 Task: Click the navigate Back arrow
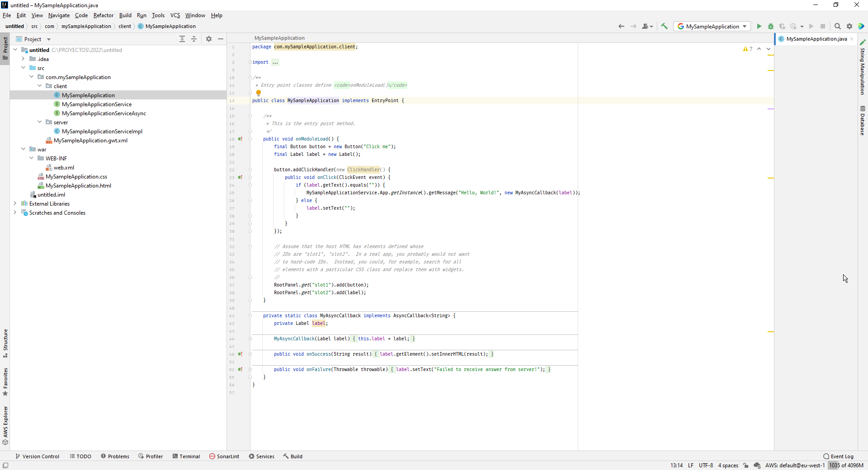[x=621, y=27]
